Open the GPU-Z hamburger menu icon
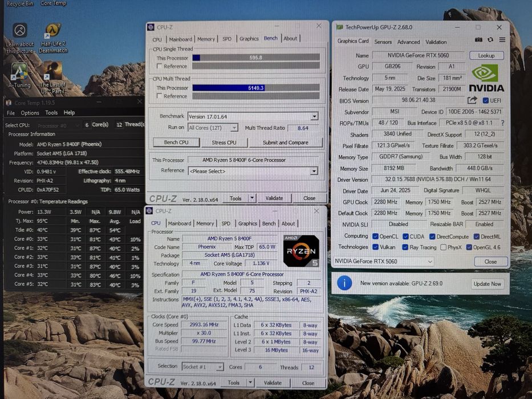532x399 pixels. [x=502, y=40]
